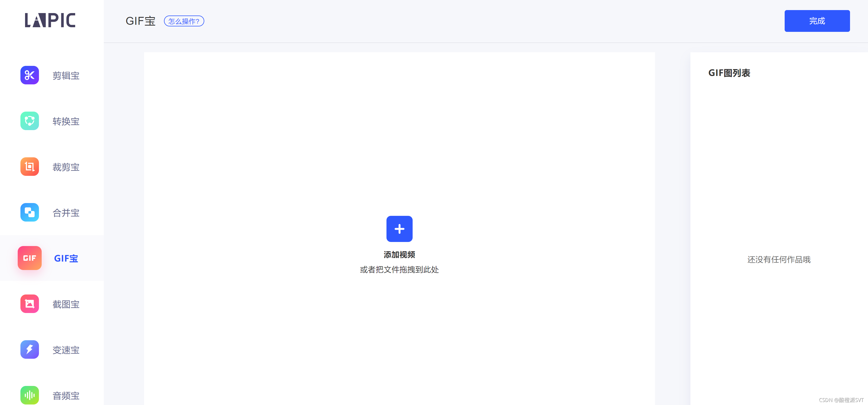Viewport: 868px width, 405px height.
Task: Open the 怎么操作? help link
Action: 184,21
